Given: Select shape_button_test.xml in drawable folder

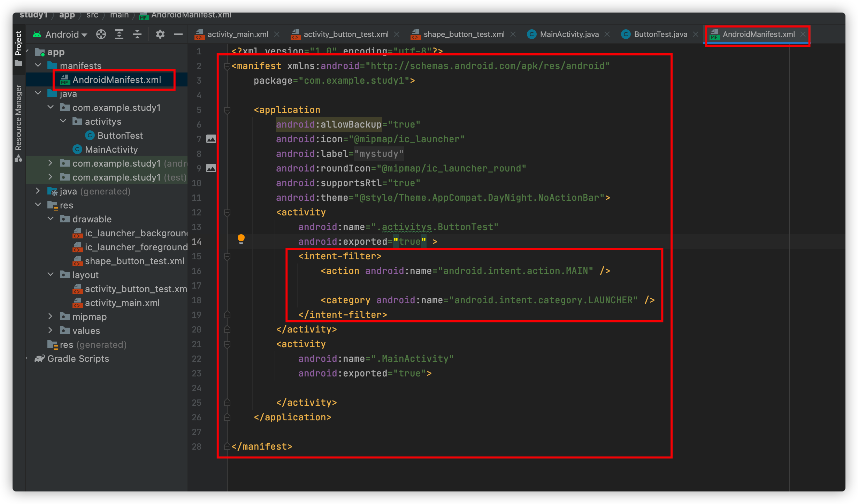Looking at the screenshot, I should click(129, 261).
